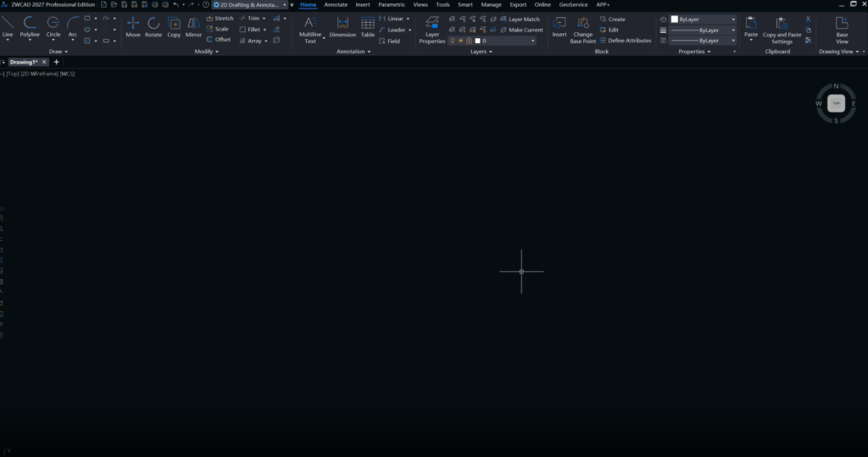
Task: Click the Layer Match button
Action: (x=520, y=19)
